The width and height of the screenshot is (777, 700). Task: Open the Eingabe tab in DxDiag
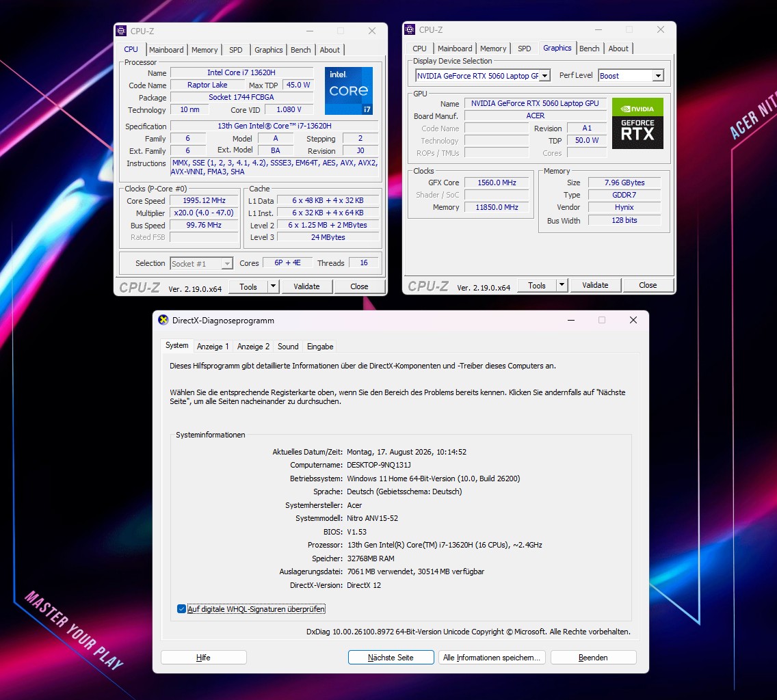click(x=320, y=347)
